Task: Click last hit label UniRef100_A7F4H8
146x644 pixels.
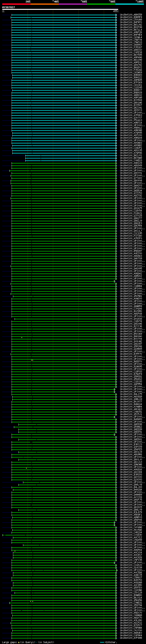Action: tap(131, 638)
